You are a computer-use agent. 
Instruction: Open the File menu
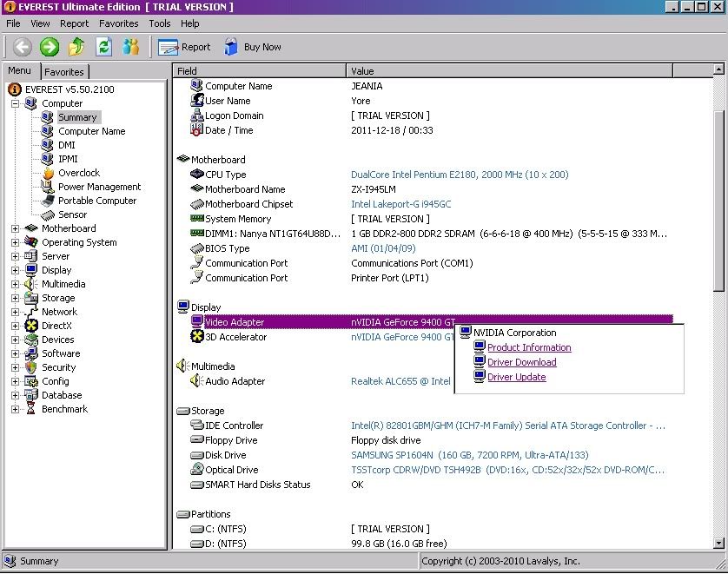[13, 23]
